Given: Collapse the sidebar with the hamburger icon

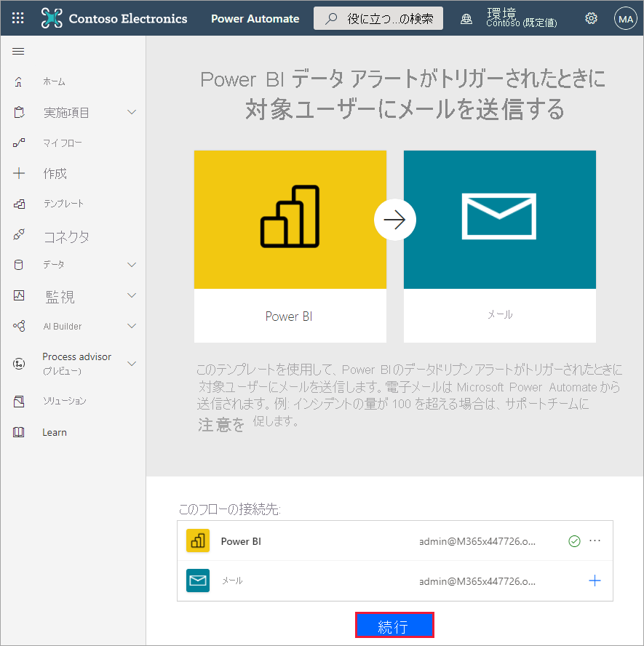Looking at the screenshot, I should point(18,51).
